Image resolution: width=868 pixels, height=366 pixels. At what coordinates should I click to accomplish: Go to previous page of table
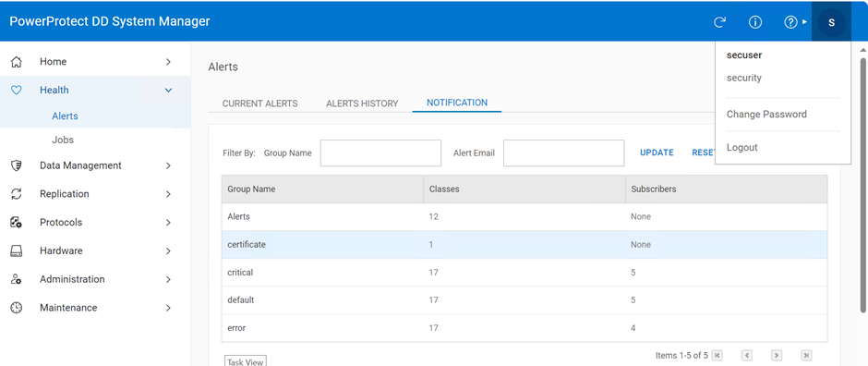click(x=747, y=355)
